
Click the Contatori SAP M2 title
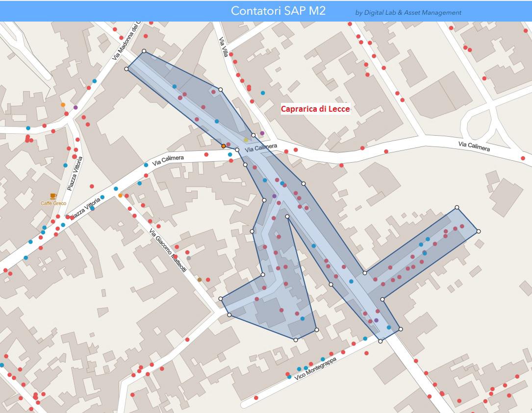[278, 11]
